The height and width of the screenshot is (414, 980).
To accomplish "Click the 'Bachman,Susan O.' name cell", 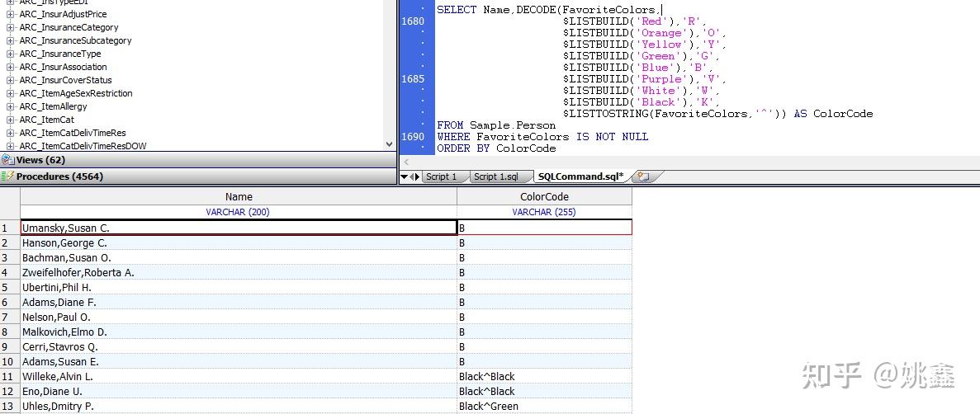I will pos(239,258).
